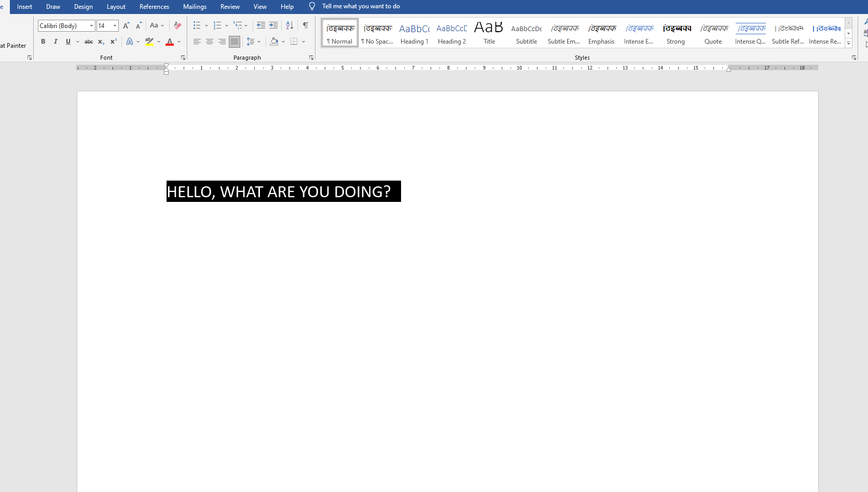Decrease paragraph indent
868x492 pixels.
[x=261, y=25]
